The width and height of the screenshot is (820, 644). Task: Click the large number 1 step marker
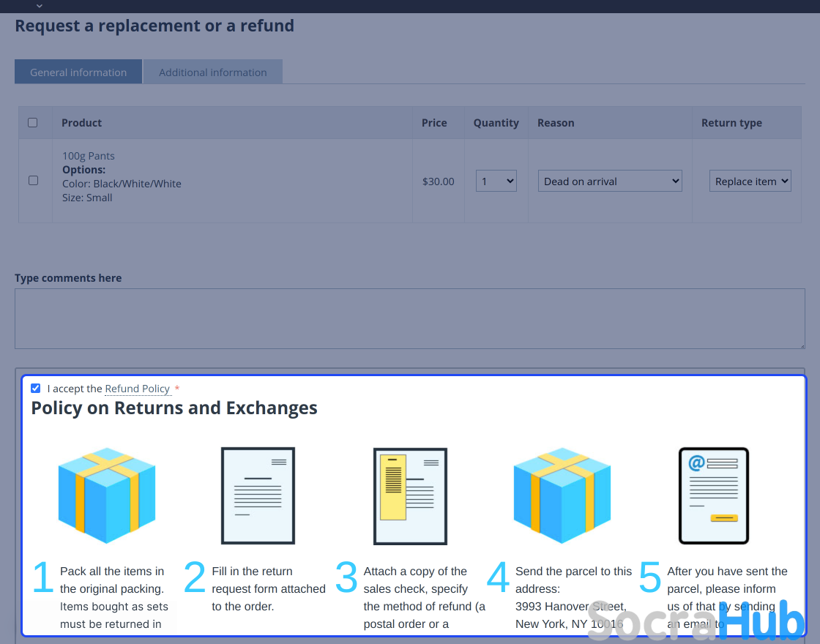click(43, 578)
